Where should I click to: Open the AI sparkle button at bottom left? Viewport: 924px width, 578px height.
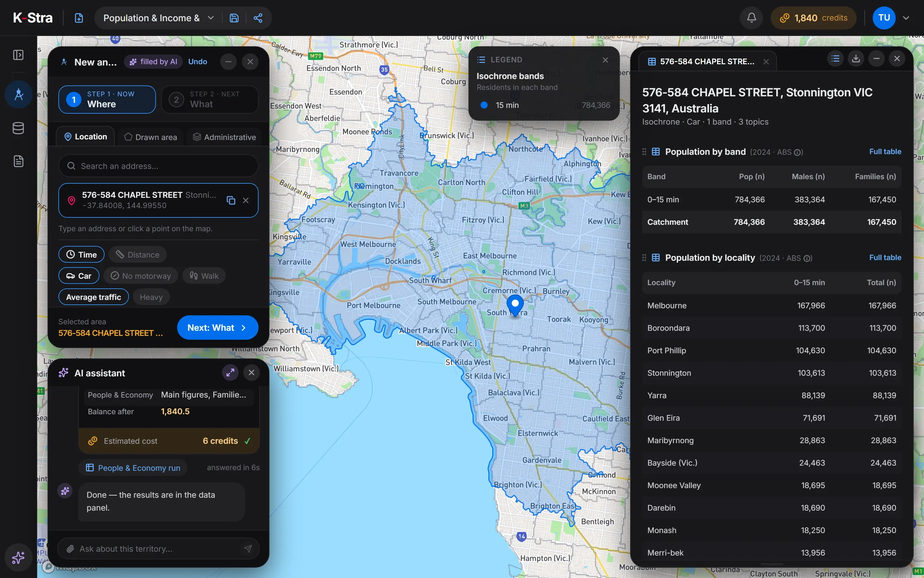[x=18, y=557]
